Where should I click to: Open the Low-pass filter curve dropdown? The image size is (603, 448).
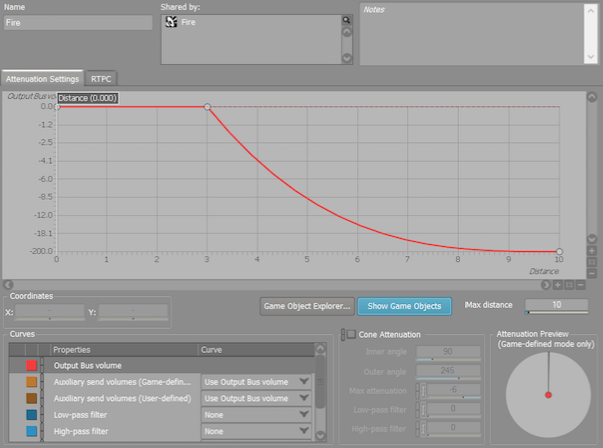(x=256, y=415)
